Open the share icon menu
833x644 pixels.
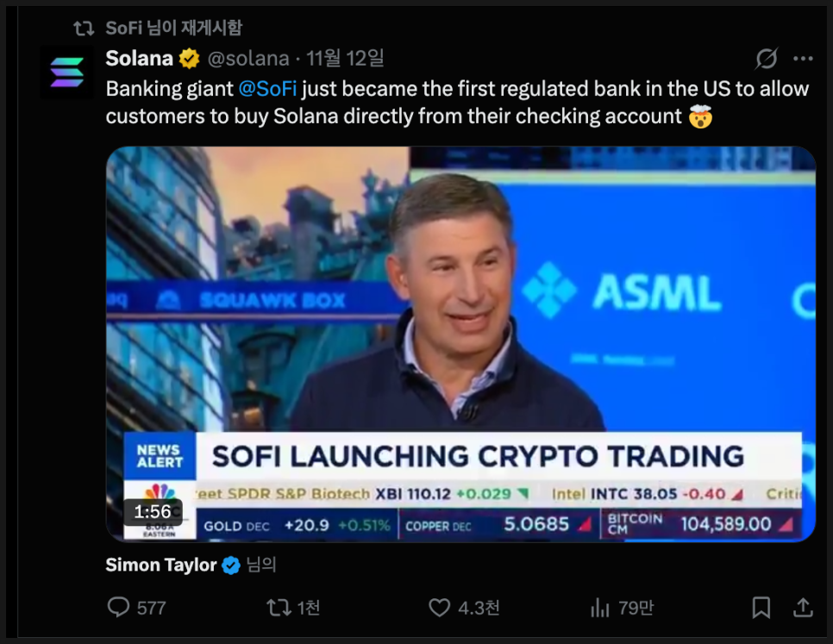[803, 608]
